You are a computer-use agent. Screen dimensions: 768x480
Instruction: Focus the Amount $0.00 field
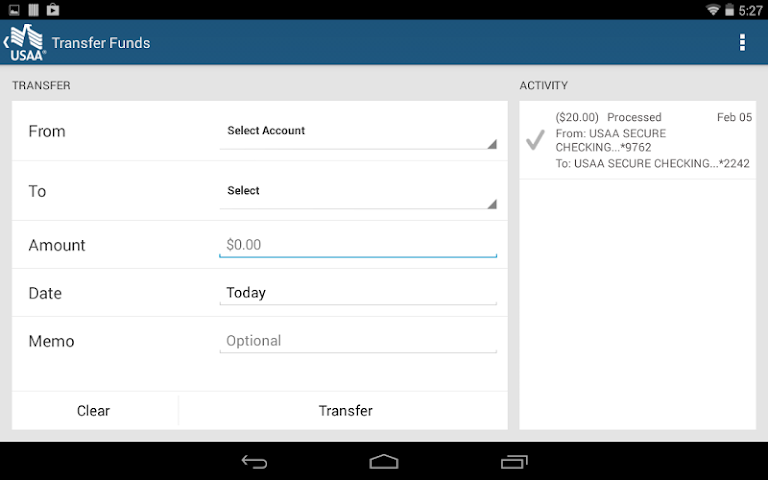pyautogui.click(x=358, y=244)
